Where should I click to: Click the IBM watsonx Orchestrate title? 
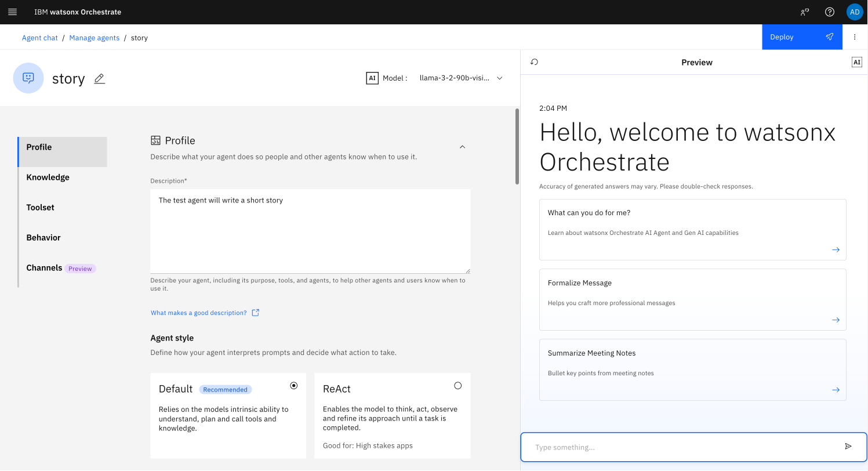pos(78,12)
